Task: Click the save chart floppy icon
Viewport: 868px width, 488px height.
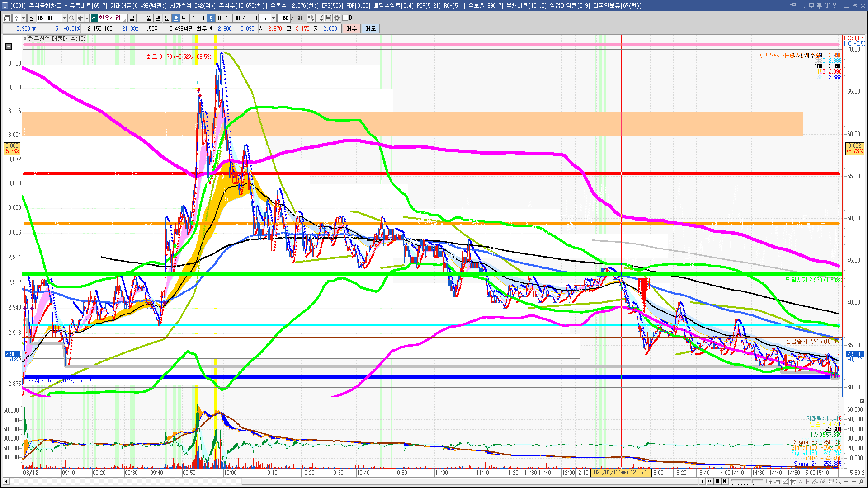Action: coord(328,18)
